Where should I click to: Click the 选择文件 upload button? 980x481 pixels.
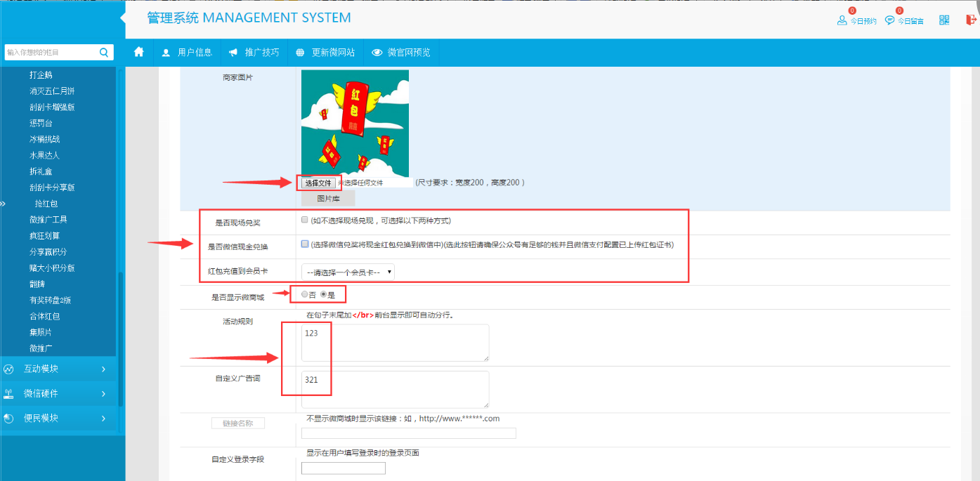pyautogui.click(x=318, y=183)
